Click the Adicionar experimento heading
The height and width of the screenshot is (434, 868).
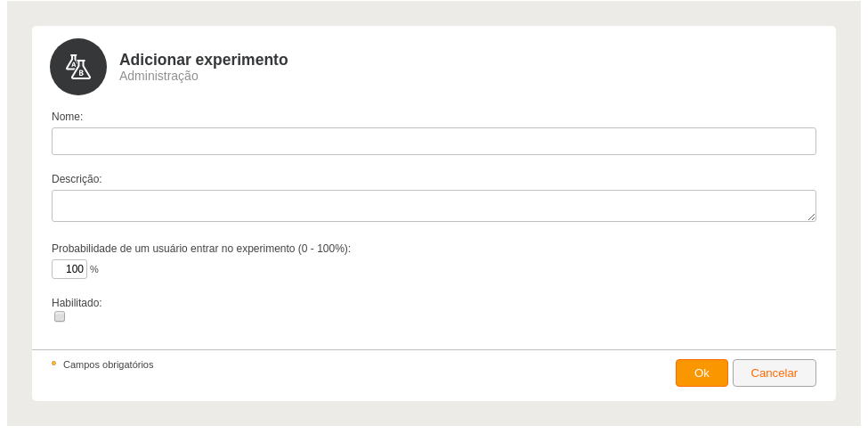click(x=204, y=60)
